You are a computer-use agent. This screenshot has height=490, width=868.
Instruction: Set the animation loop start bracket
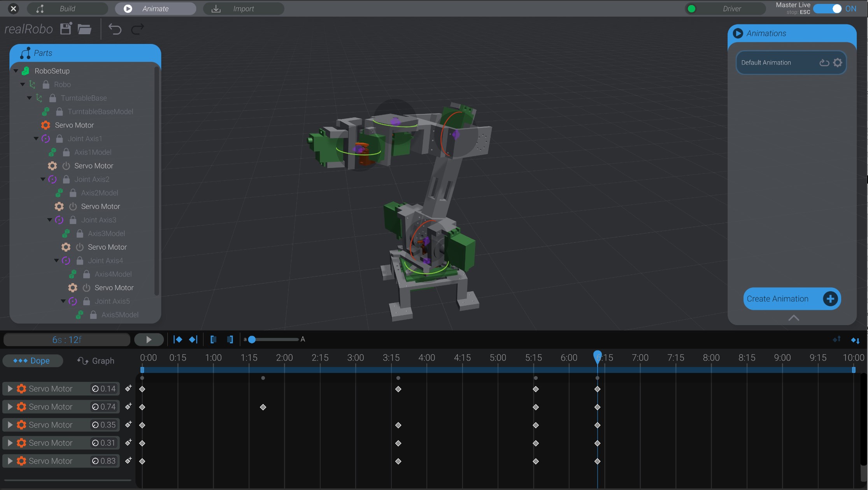pyautogui.click(x=213, y=339)
